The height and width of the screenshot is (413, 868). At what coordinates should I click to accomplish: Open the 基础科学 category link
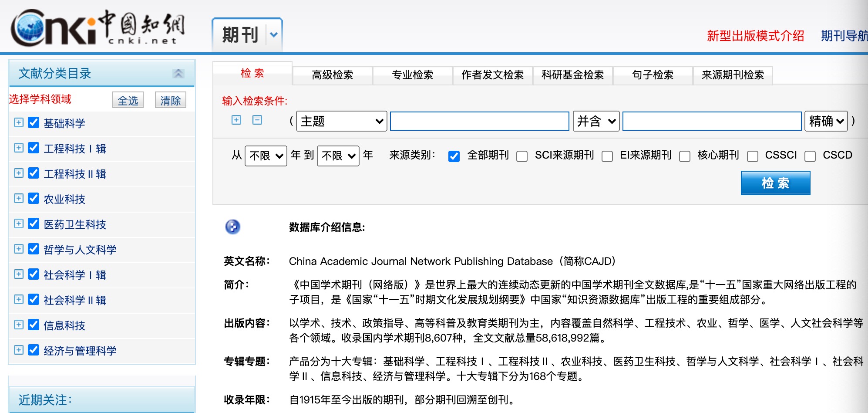coord(64,123)
